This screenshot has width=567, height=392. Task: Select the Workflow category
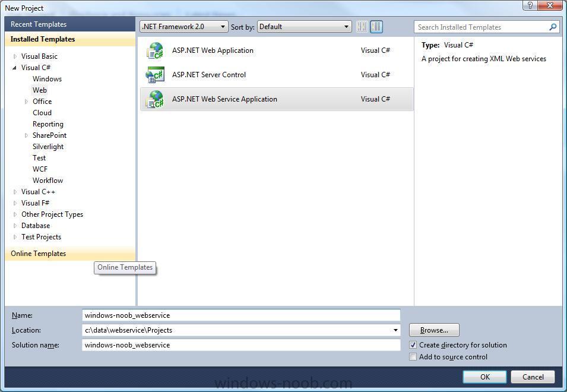47,181
